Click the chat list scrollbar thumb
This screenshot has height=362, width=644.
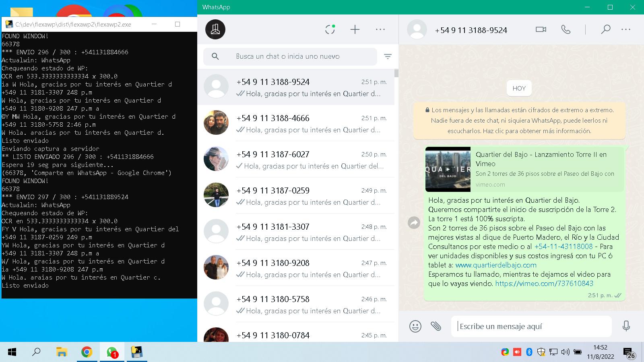(x=396, y=73)
